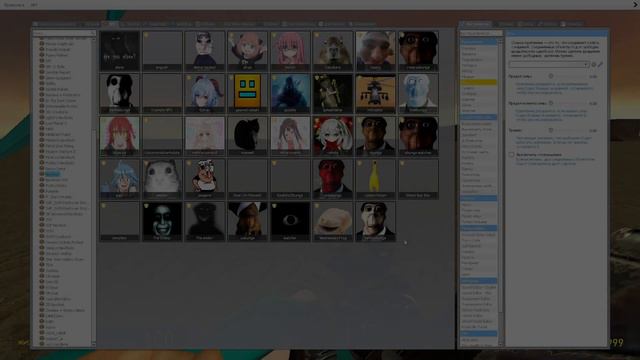This screenshot has width=640, height=360.
Task: Choose the blue Godzilla thumbnail
Action: pos(290,93)
